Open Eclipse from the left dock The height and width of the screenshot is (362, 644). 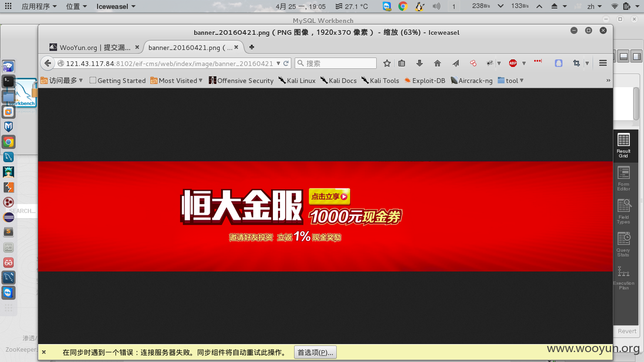(8, 217)
